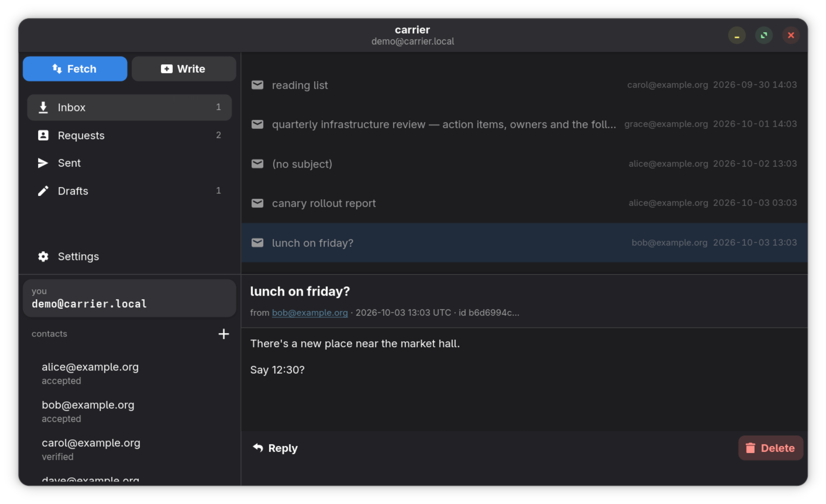Go to the Sent folder
Image resolution: width=826 pixels, height=504 pixels.
129,163
